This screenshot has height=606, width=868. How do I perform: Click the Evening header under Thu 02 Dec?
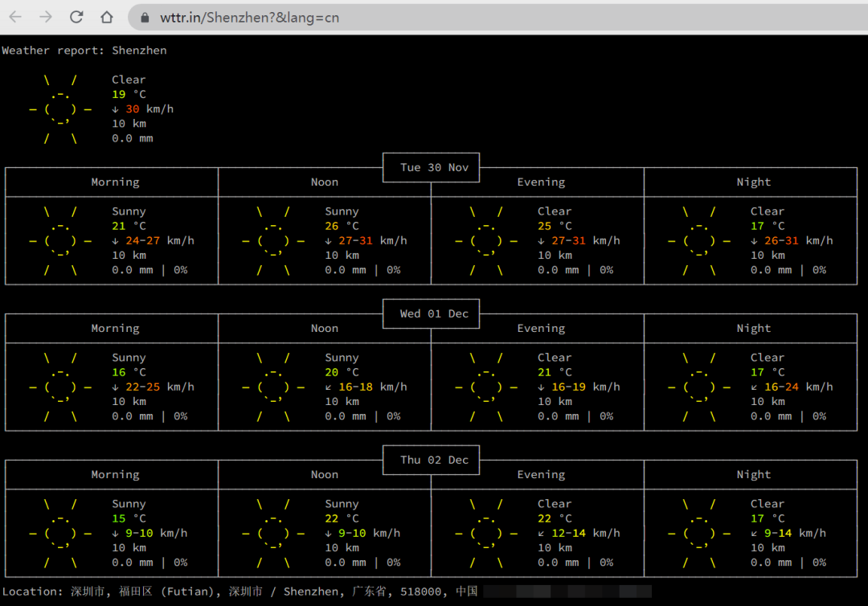(541, 474)
